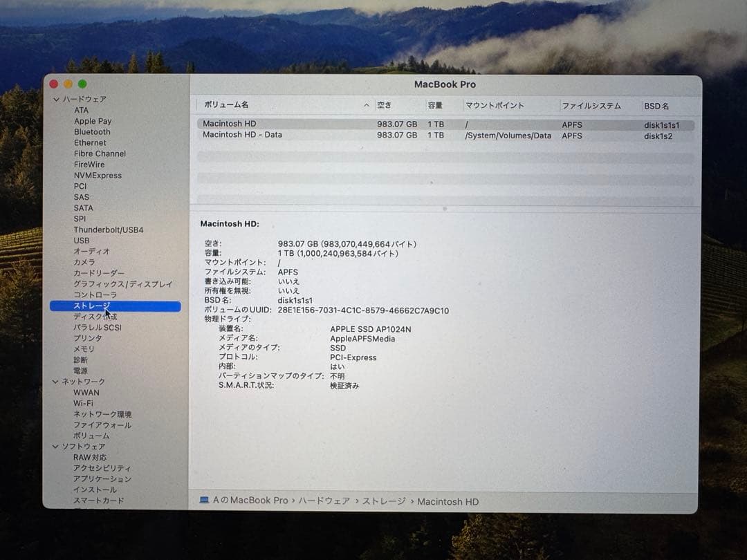The width and height of the screenshot is (747, 560).
Task: Collapse the ソフトウェア section
Action: (55, 447)
